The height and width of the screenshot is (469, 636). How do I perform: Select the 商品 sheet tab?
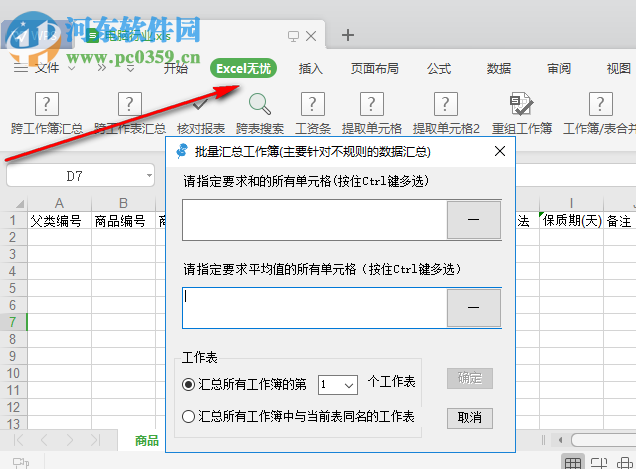(146, 440)
